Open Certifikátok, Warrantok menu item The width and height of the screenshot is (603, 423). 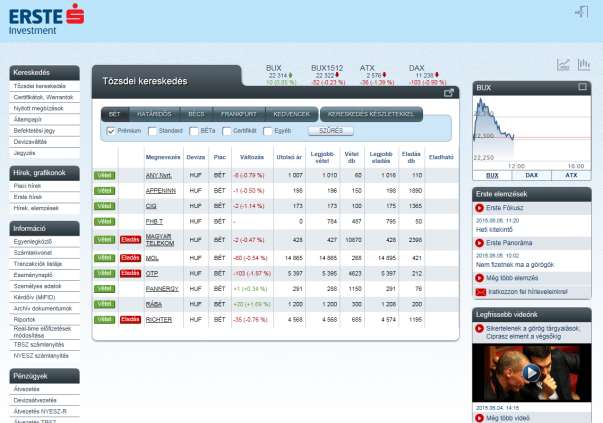point(43,97)
